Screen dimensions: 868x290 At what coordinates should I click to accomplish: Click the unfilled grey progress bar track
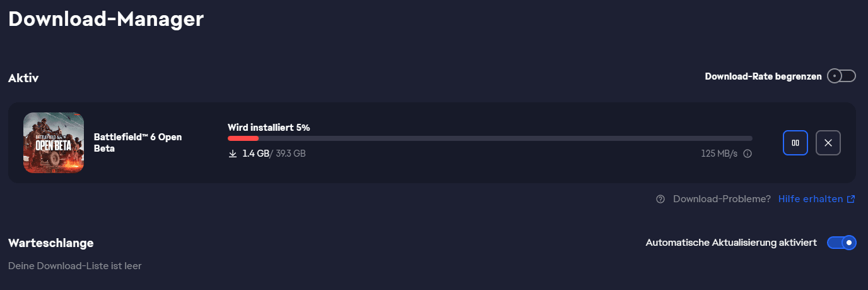505,138
